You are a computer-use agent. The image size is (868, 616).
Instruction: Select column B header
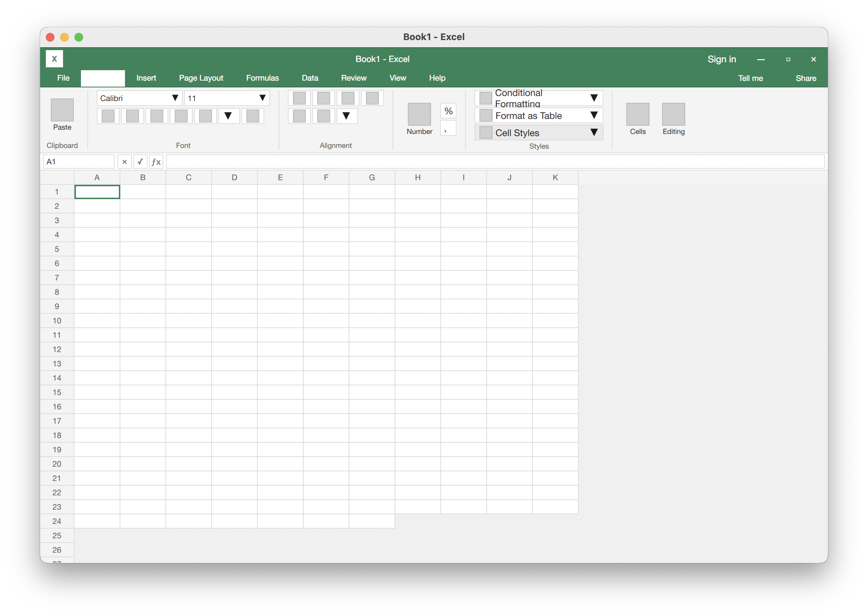pos(143,178)
